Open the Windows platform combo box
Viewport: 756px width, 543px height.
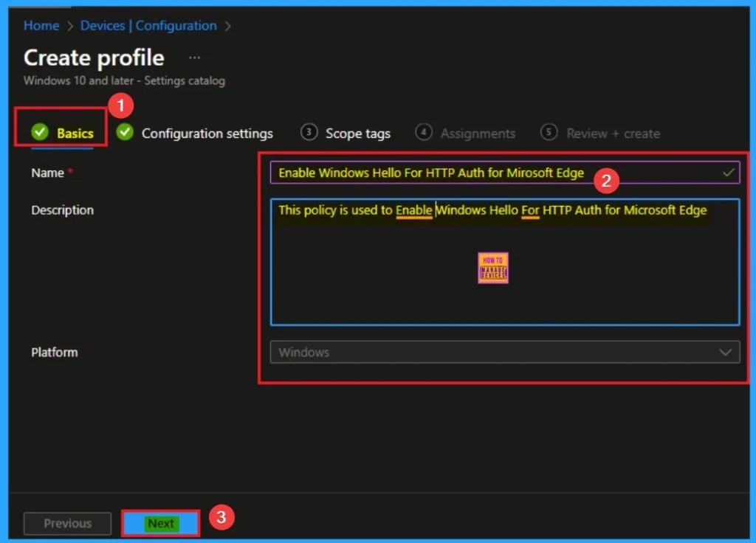click(x=495, y=353)
